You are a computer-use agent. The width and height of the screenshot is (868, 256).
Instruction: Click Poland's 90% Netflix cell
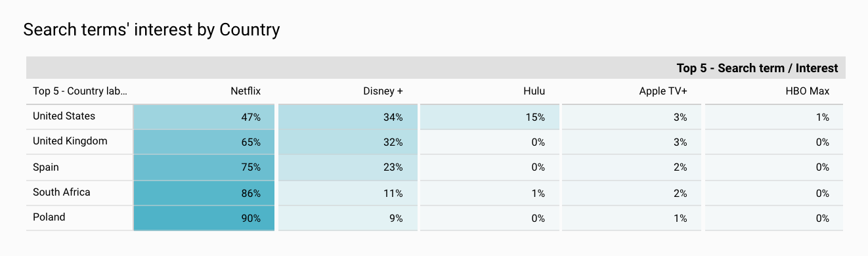(204, 219)
